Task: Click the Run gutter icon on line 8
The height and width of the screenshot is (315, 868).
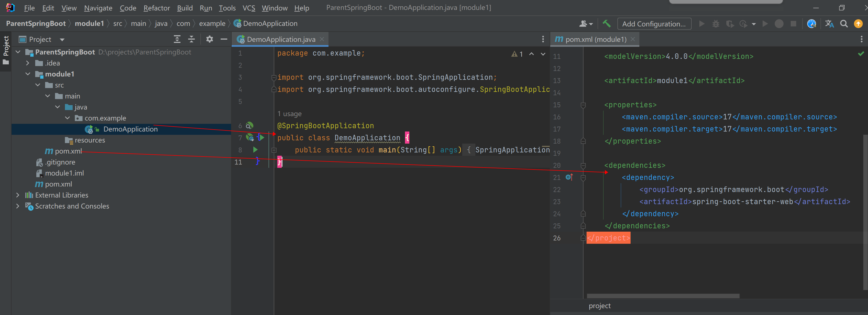Action: pyautogui.click(x=255, y=150)
